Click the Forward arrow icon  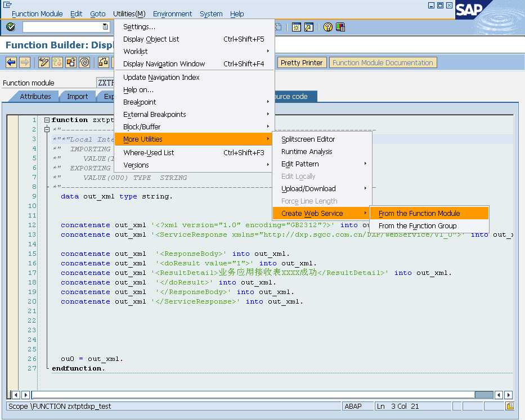tap(24, 62)
